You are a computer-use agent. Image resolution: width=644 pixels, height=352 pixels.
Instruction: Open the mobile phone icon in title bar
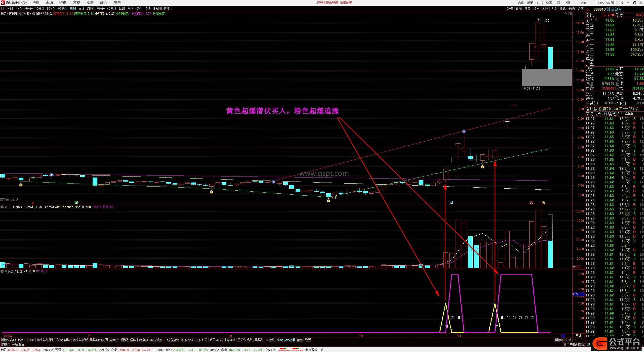point(558,3)
